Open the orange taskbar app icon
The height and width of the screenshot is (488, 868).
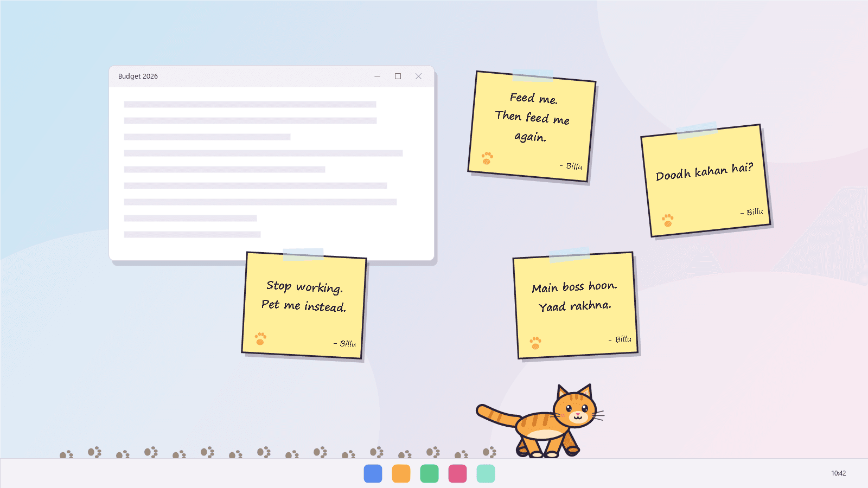click(x=401, y=473)
